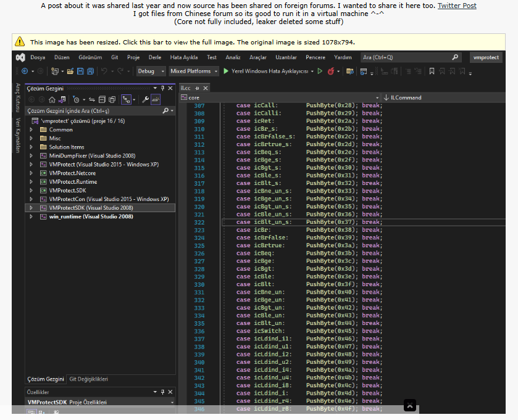Click the Navigate Backward arrow icon
Viewport: 518px width, 420px height.
click(25, 72)
